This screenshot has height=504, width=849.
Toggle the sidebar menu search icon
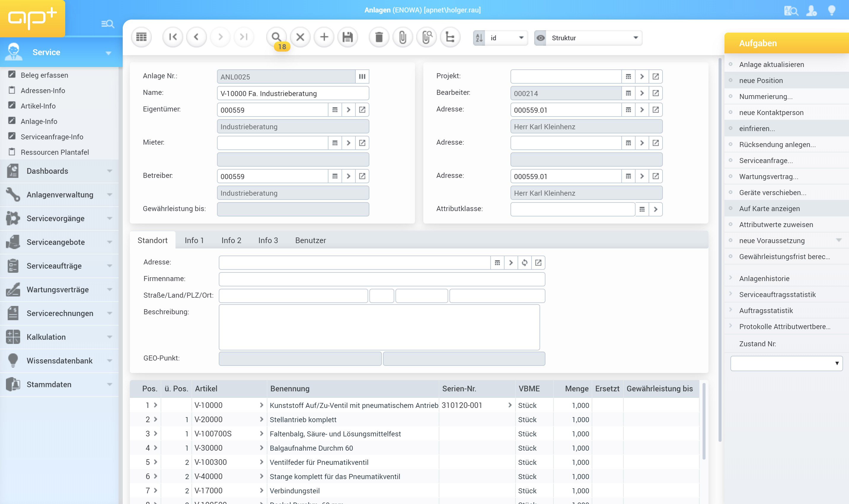pos(108,24)
